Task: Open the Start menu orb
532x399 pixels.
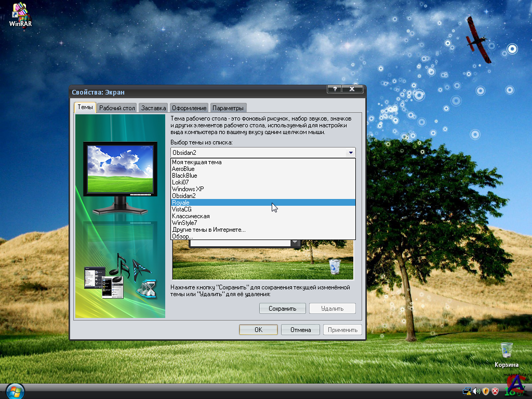Action: [x=16, y=391]
